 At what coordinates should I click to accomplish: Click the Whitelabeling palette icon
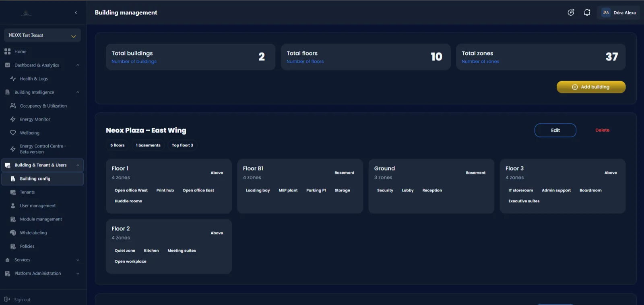[x=13, y=232]
